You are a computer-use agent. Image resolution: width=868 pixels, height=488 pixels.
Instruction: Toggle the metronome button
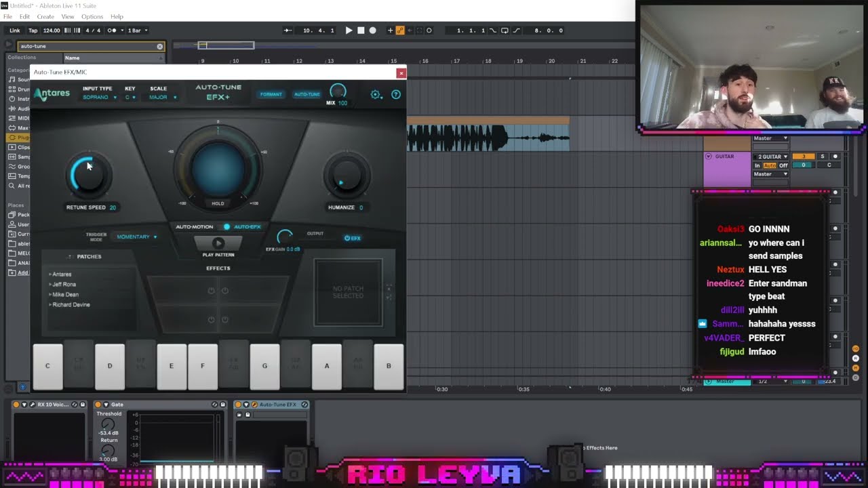point(112,30)
